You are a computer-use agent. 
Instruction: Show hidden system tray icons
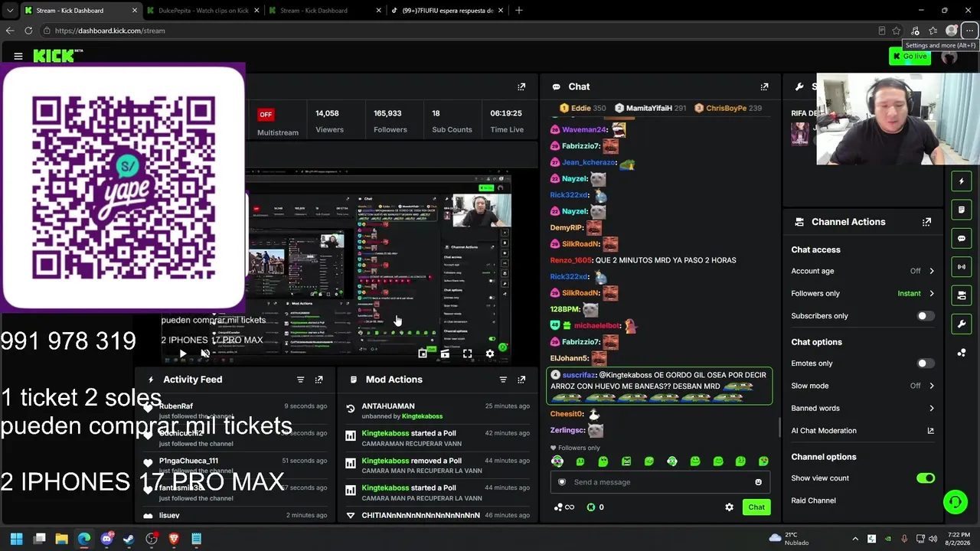[855, 539]
